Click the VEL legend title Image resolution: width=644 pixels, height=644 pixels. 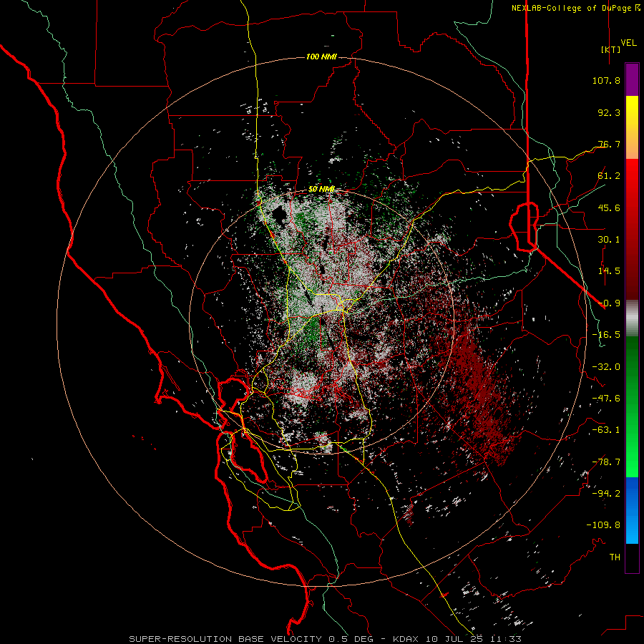pos(628,43)
